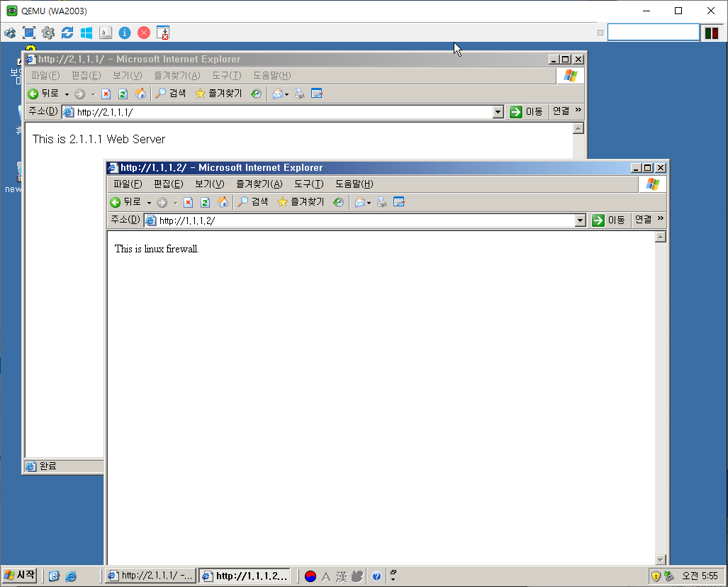
Task: Click Go (이동) button in 1.1.1.2 window
Action: [609, 220]
